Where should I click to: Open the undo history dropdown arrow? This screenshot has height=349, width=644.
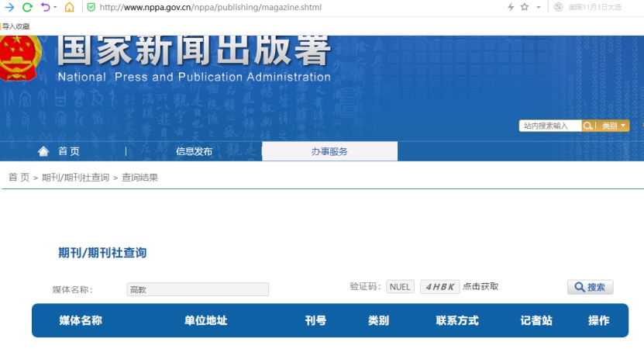55,7
